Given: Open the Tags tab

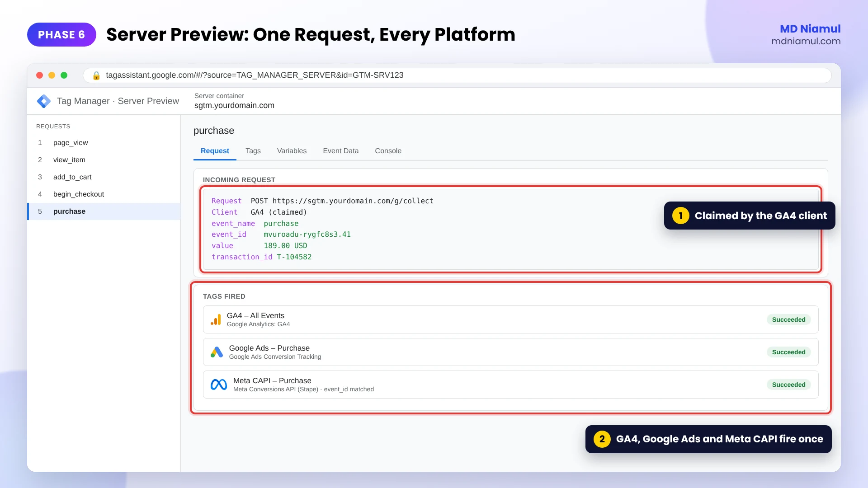Looking at the screenshot, I should (x=253, y=151).
